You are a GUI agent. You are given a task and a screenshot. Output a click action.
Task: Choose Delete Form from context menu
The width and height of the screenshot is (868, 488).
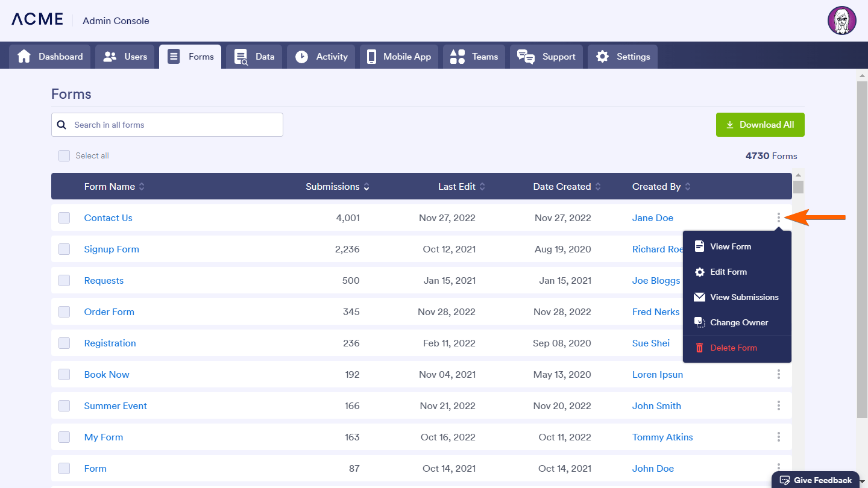(733, 348)
